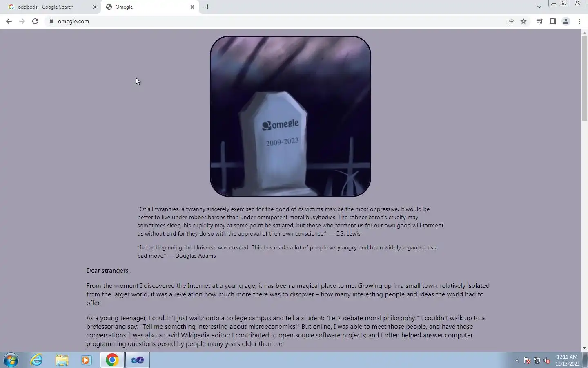This screenshot has width=588, height=368.
Task: Open Action Center flag tray icon
Action: [x=527, y=361]
